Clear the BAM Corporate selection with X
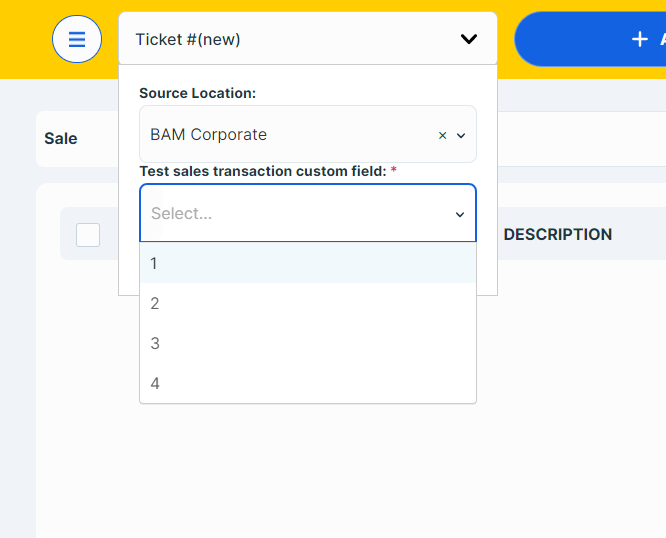The width and height of the screenshot is (666, 538). (442, 135)
